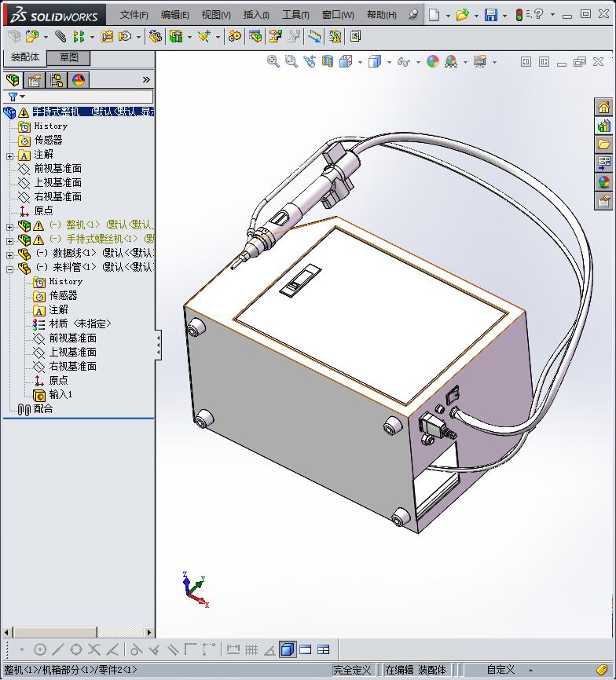Toggle the angle snap icon

[269, 649]
